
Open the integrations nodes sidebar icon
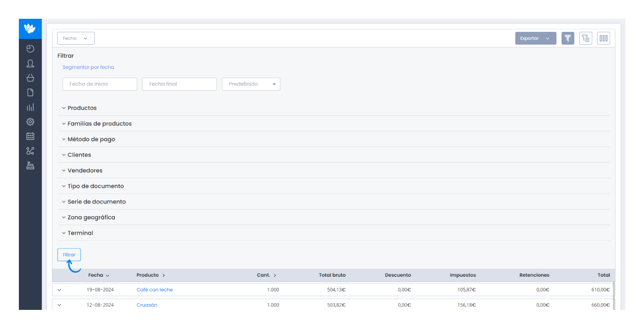(30, 151)
